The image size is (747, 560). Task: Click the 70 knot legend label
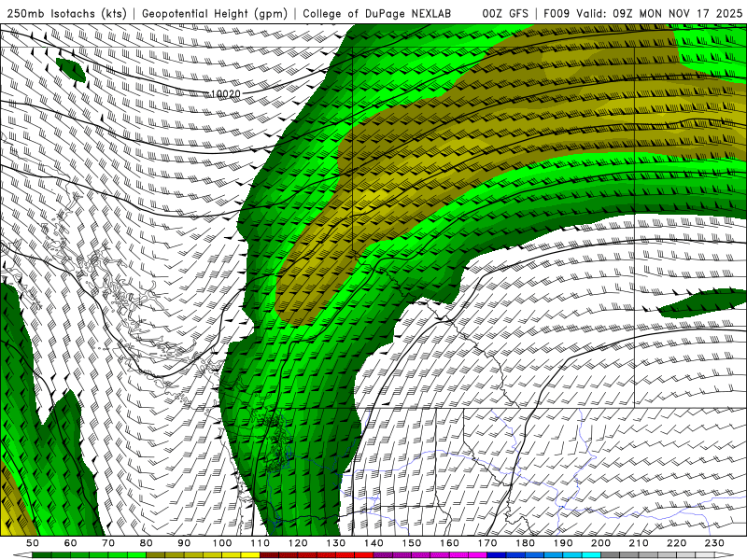pyautogui.click(x=108, y=543)
